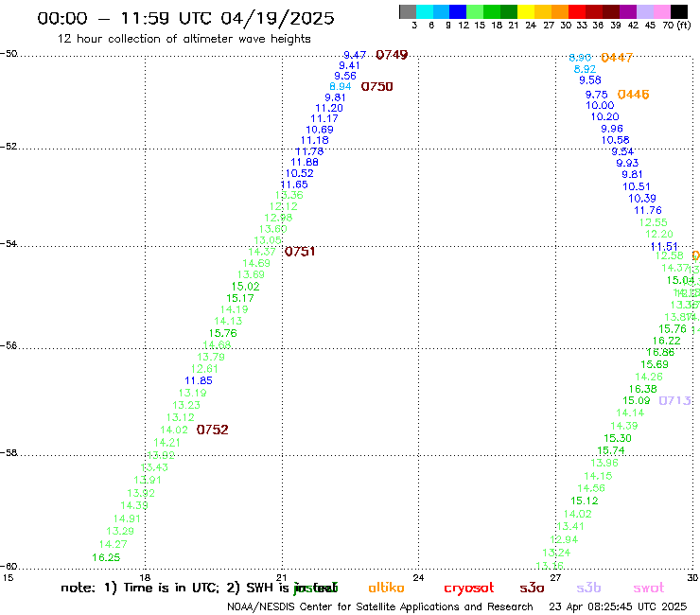
Task: Click the 'NOAA/NESDIS Center for Satellite Applications' footer
Action: coord(380,606)
